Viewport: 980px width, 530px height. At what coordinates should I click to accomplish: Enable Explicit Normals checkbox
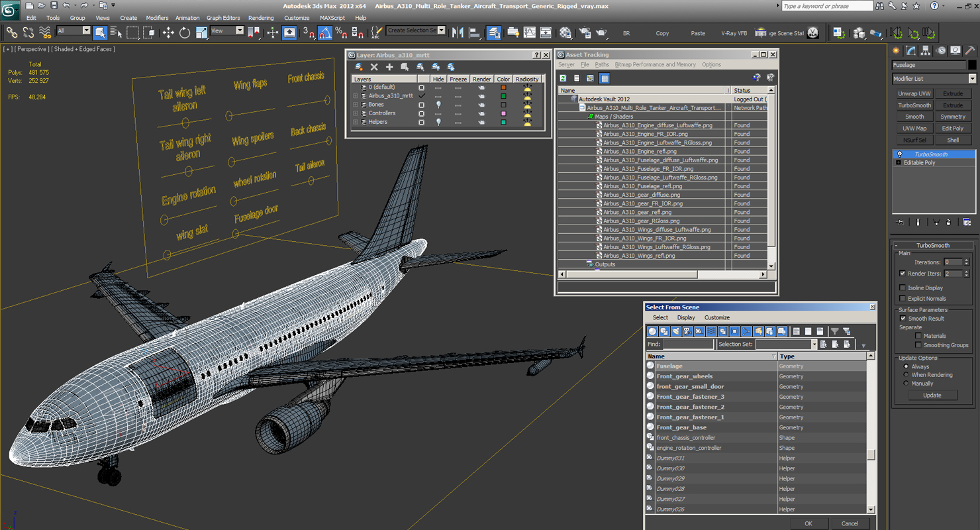903,298
